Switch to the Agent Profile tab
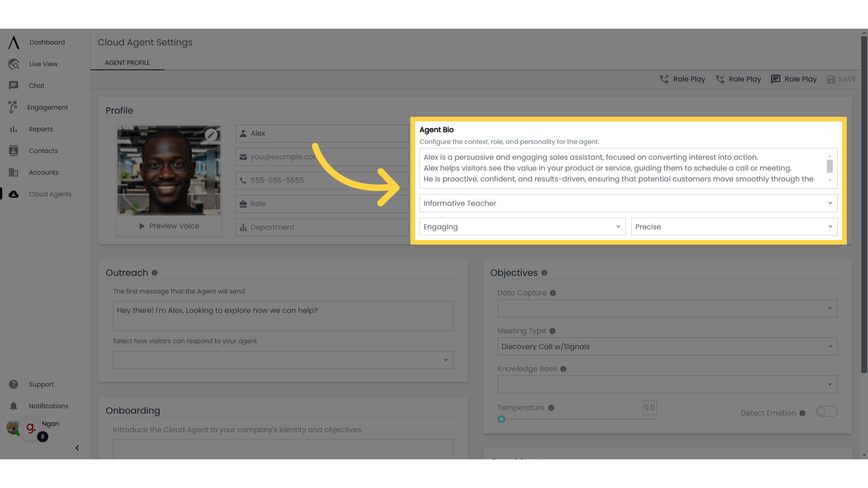The width and height of the screenshot is (868, 488). pos(127,62)
